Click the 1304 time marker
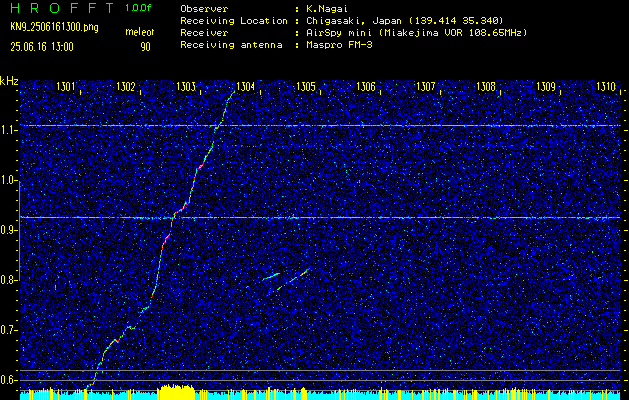 pos(246,87)
